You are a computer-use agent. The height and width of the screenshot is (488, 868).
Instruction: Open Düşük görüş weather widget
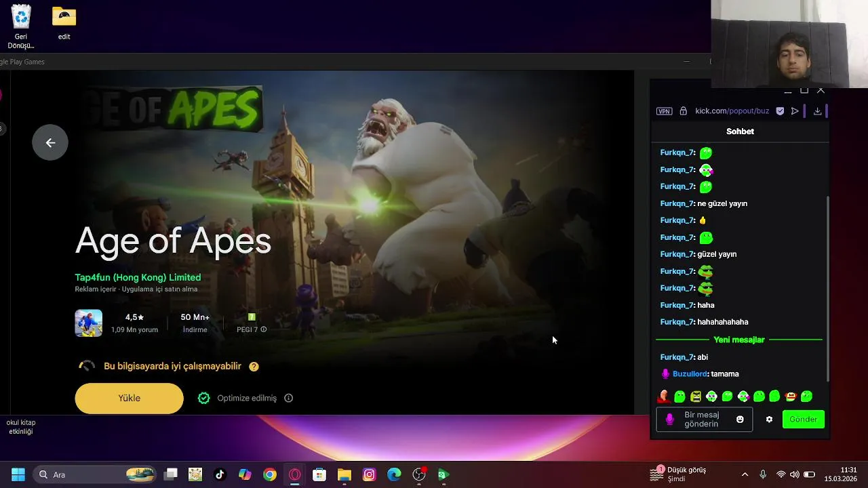pos(678,474)
